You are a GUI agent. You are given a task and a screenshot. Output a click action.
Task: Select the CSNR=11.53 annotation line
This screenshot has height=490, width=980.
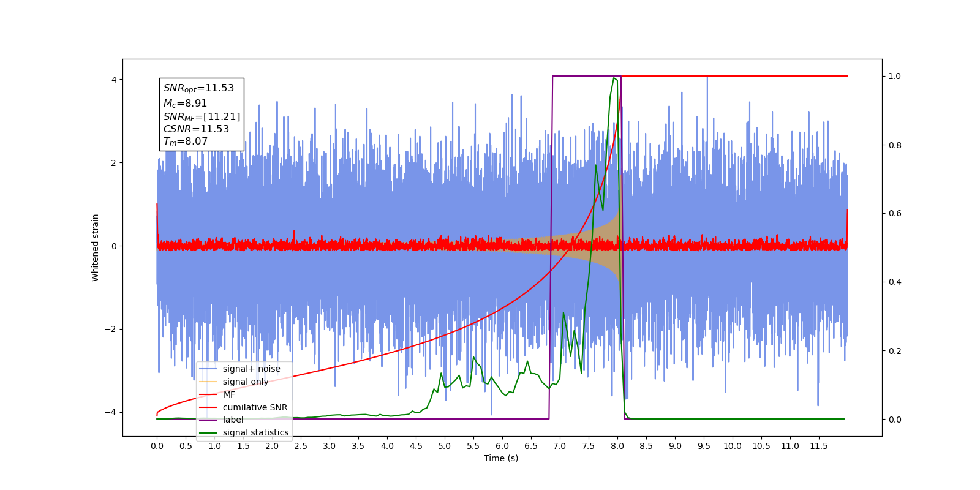(x=196, y=129)
